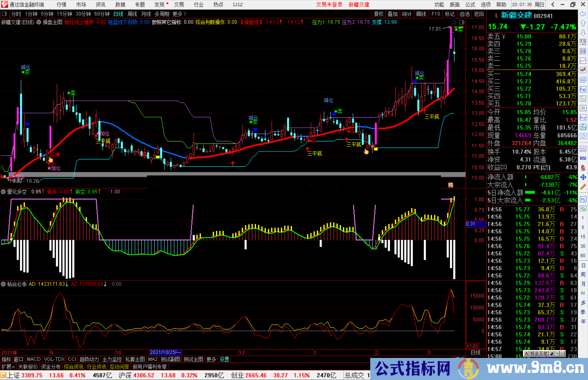
Task: Toggle the 粘合必涨 indicator round button
Action: point(3,284)
